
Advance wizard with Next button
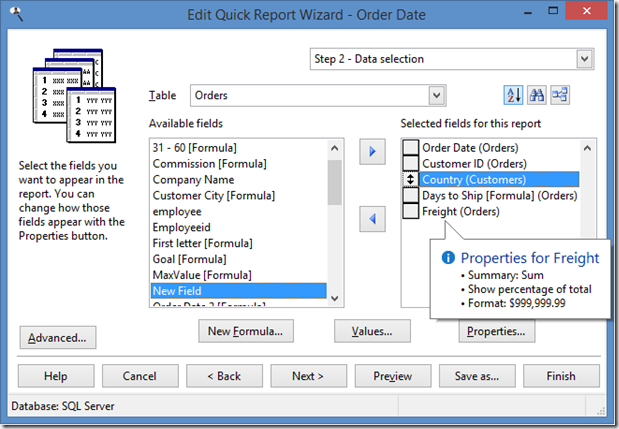pos(308,376)
